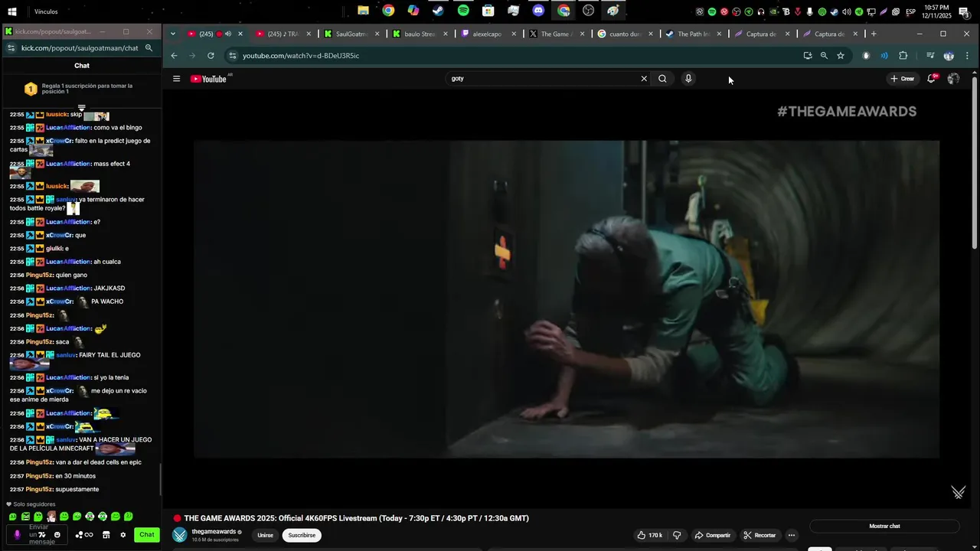The width and height of the screenshot is (980, 551).
Task: Open File Explorer from the taskbar
Action: (x=363, y=11)
